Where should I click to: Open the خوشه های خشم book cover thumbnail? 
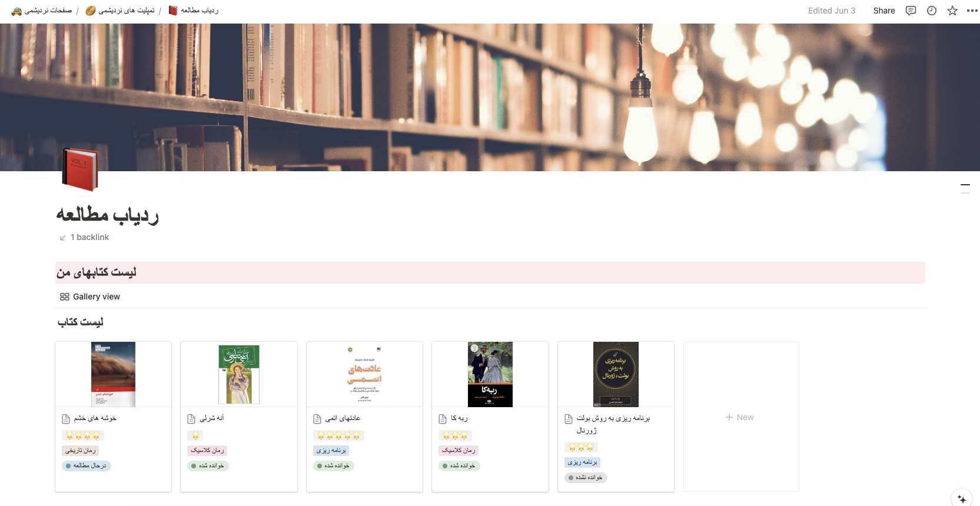click(113, 374)
